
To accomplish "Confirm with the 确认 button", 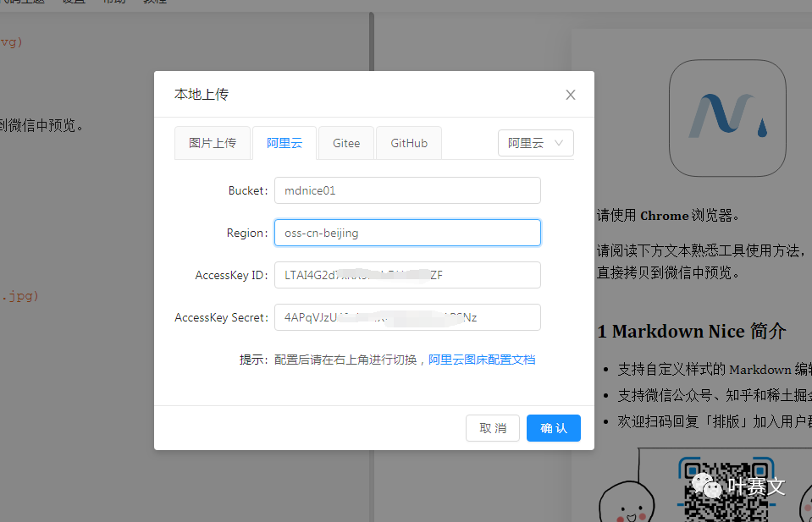I will pos(554,428).
